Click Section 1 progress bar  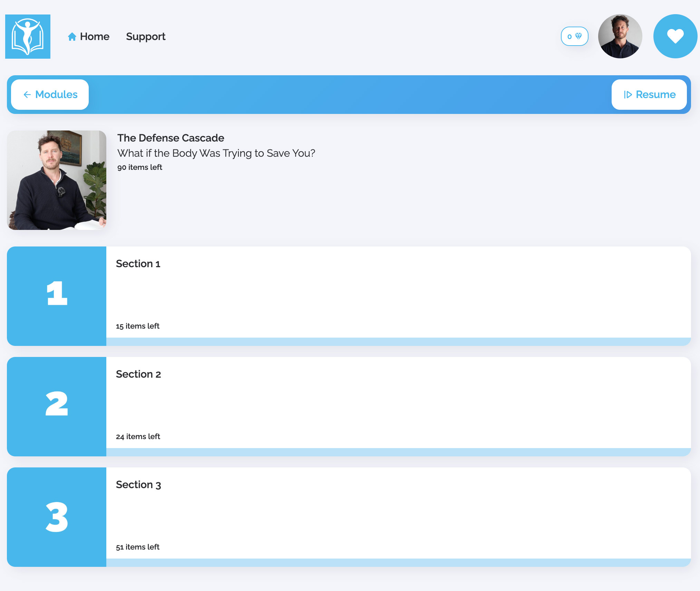[x=398, y=342]
